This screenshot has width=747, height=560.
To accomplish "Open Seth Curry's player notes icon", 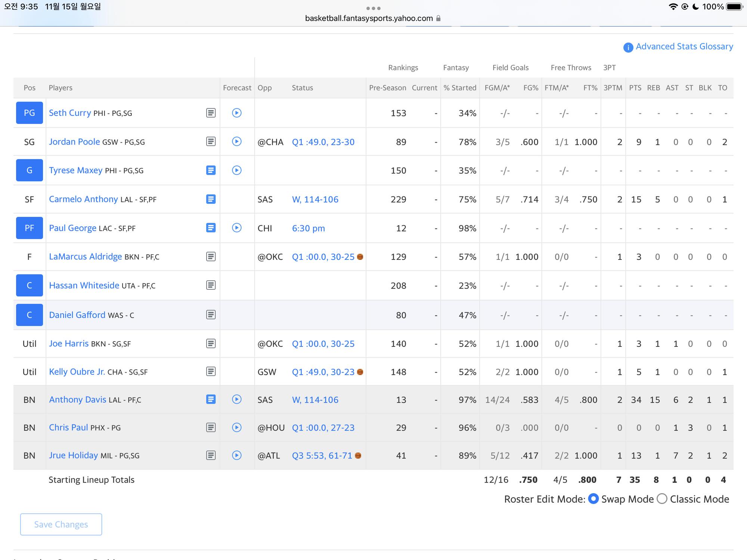I will click(x=211, y=113).
